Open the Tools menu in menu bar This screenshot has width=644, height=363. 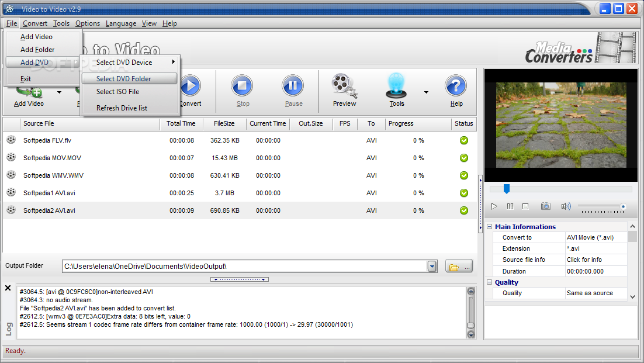61,23
